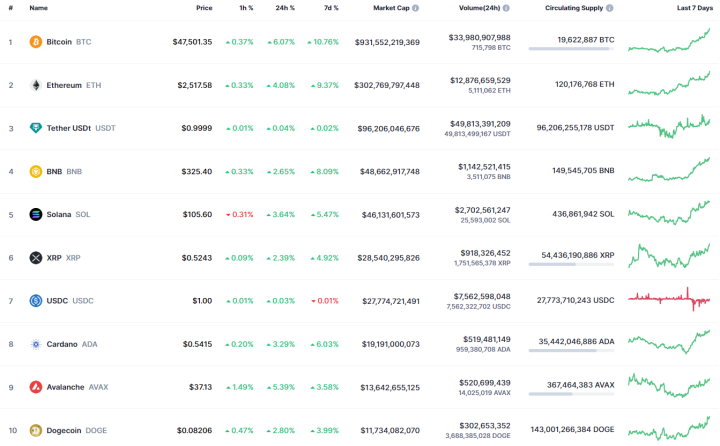Click Cardano circulating supply progress bar
The width and height of the screenshot is (720, 446).
(571, 350)
